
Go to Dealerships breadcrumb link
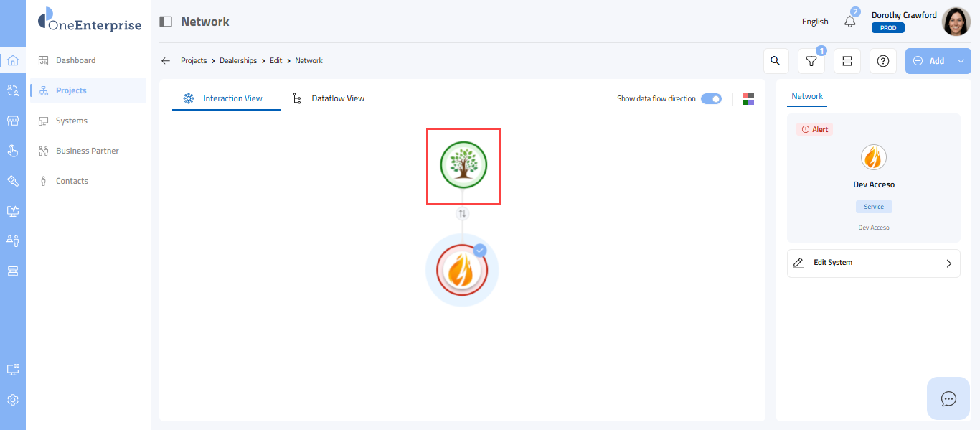pos(238,61)
